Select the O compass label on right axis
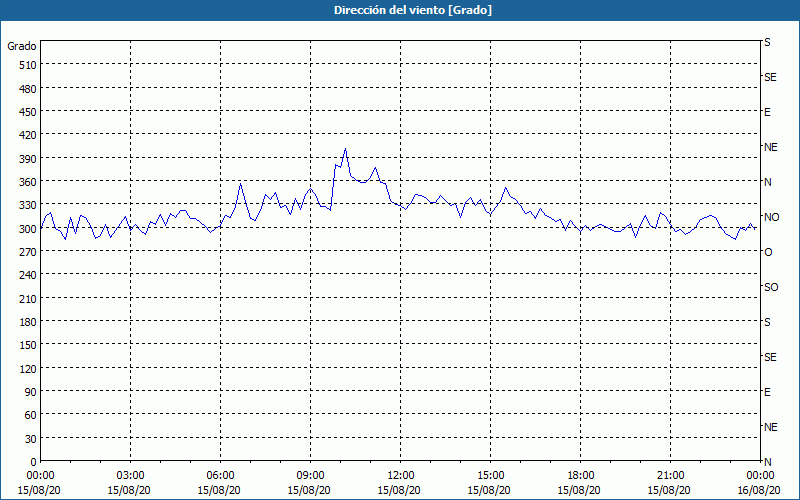Screen dimensions: 800x500 coord(768,252)
